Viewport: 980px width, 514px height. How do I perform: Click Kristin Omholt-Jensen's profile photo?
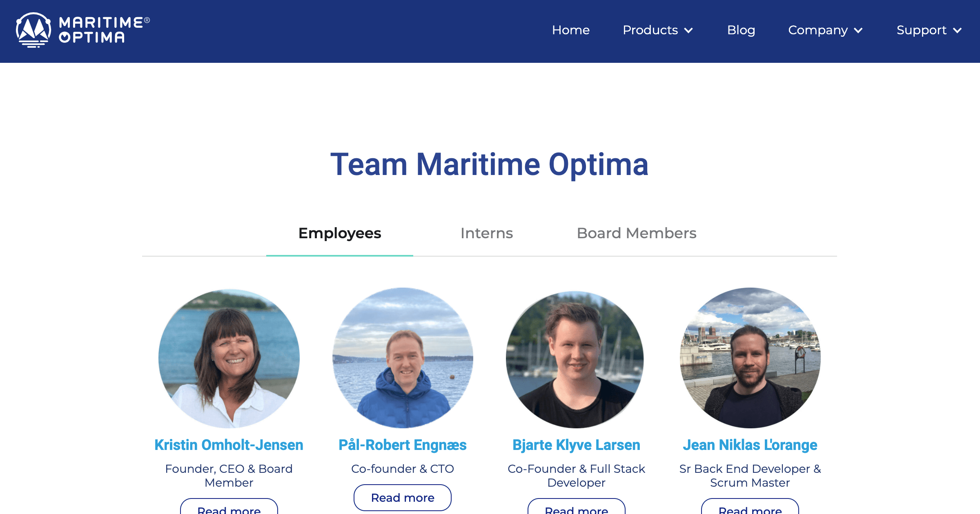pos(229,359)
